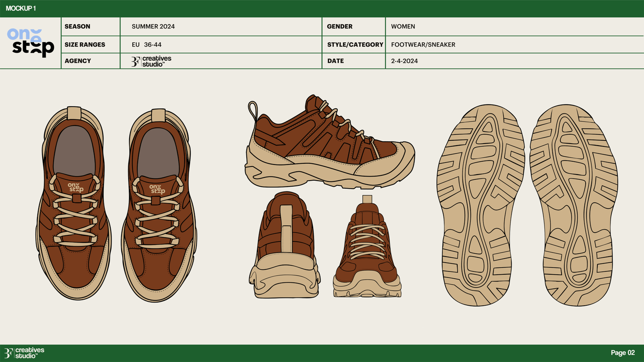Image resolution: width=644 pixels, height=362 pixels.
Task: Click the SUMMER 2024 season value
Action: click(x=153, y=27)
